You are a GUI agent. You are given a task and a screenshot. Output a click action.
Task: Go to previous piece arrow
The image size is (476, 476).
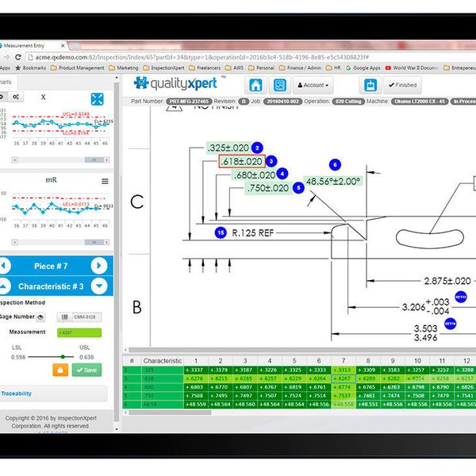click(4, 266)
